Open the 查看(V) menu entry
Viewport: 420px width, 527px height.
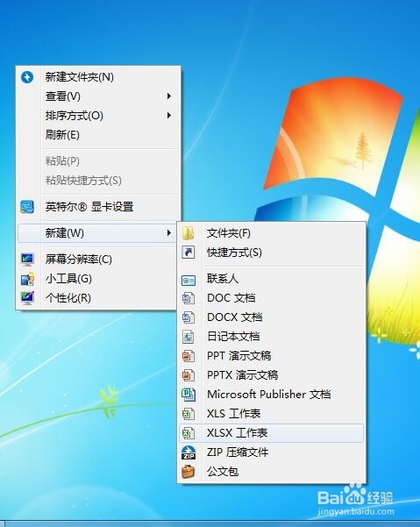(x=97, y=96)
